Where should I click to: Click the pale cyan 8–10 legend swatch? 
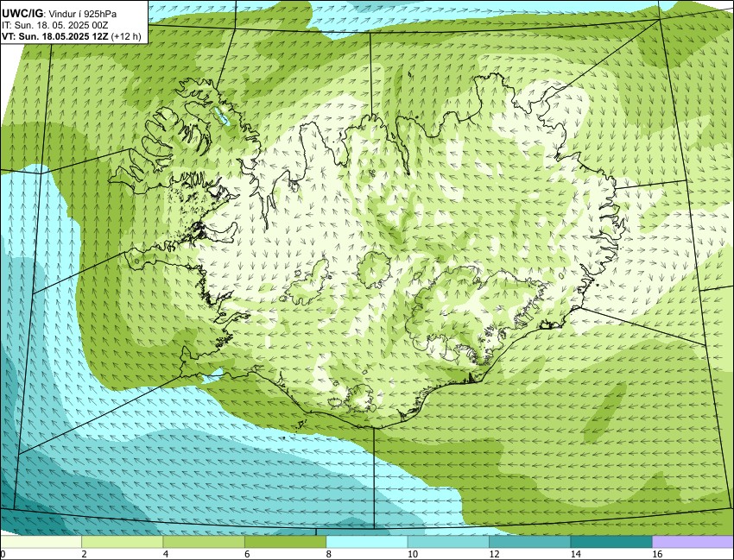pyautogui.click(x=366, y=542)
